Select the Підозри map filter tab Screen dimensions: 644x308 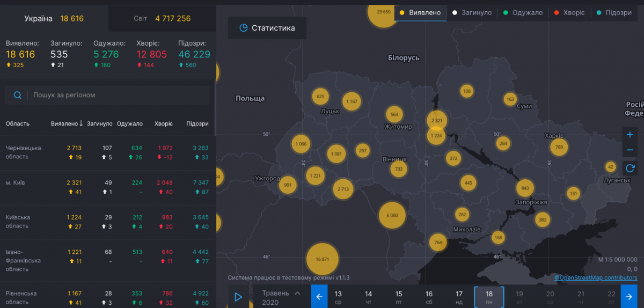click(x=613, y=12)
